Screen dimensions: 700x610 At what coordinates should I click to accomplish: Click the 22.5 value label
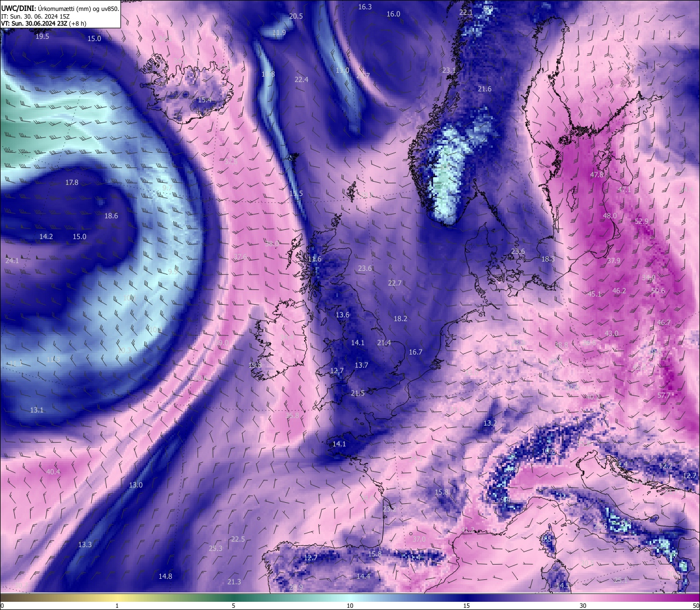(238, 539)
